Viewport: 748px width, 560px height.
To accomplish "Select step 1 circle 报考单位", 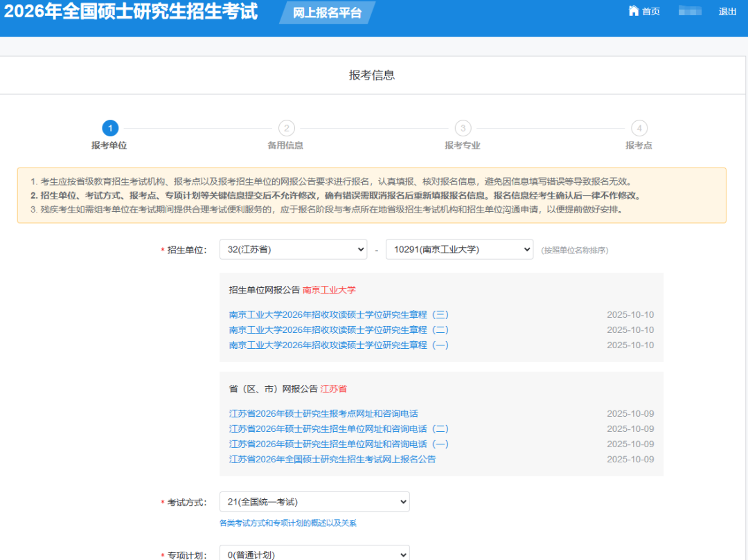I will pyautogui.click(x=110, y=128).
